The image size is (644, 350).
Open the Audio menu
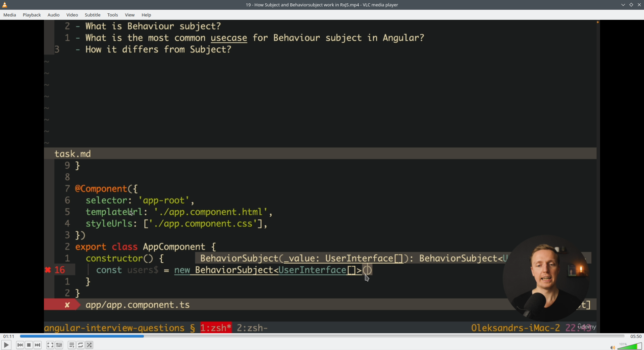point(54,15)
